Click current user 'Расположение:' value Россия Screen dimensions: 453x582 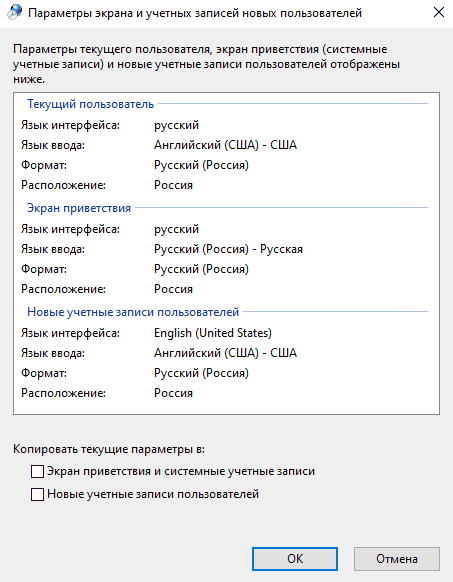[173, 185]
